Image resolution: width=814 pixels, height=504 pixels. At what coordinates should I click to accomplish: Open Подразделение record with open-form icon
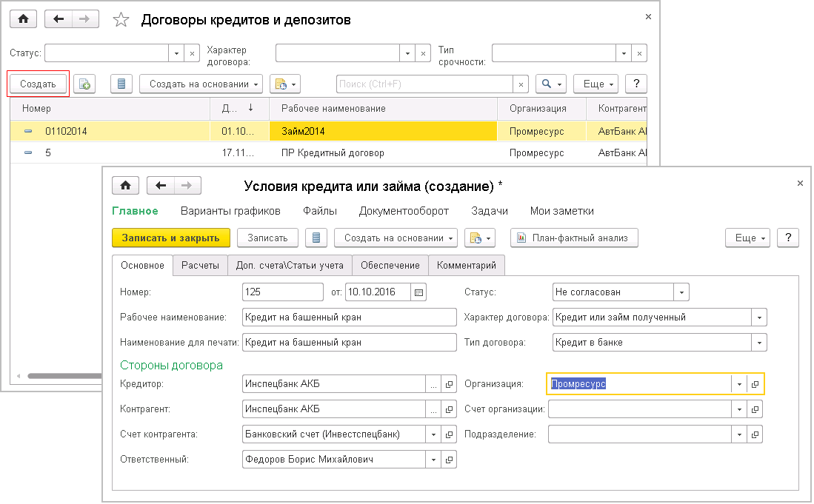pyautogui.click(x=755, y=434)
